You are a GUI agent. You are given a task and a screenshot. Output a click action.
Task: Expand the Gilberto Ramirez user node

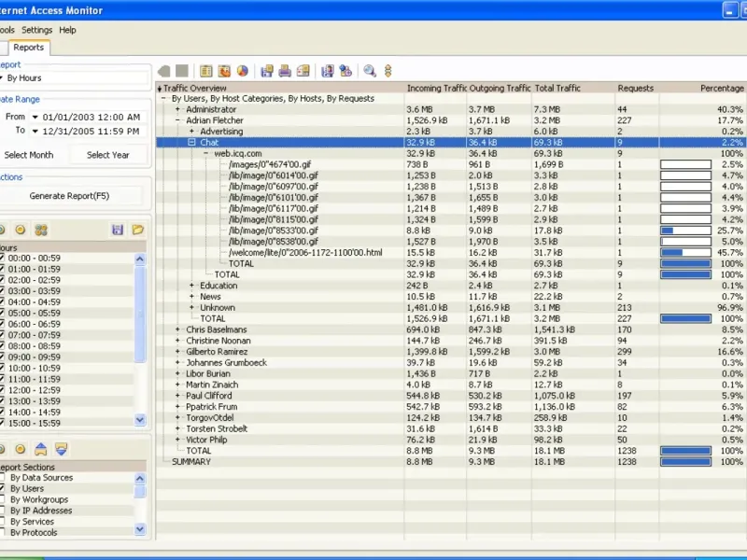point(177,351)
